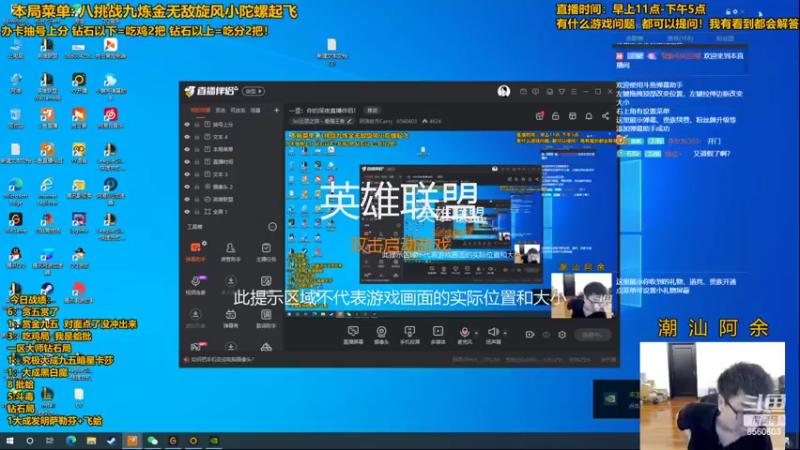Collapse the 工具箱 toolbox section
Image resolution: width=800 pixels, height=450 pixels.
point(272,227)
